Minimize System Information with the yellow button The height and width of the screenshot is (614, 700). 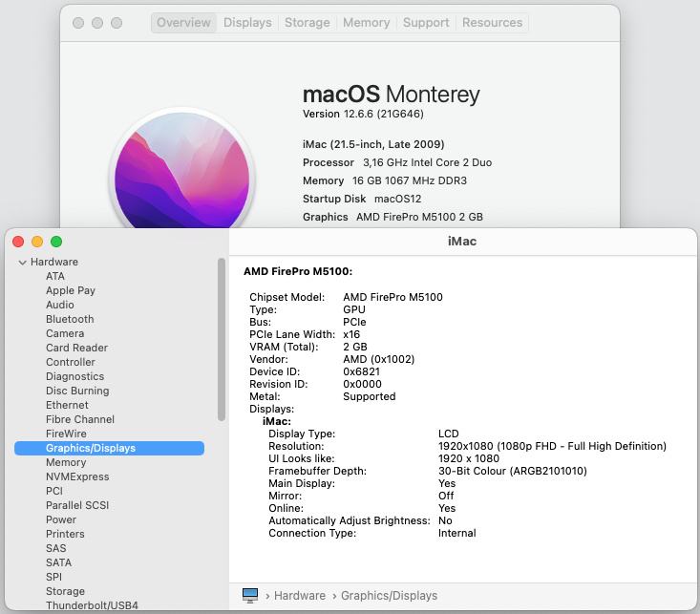(x=37, y=242)
